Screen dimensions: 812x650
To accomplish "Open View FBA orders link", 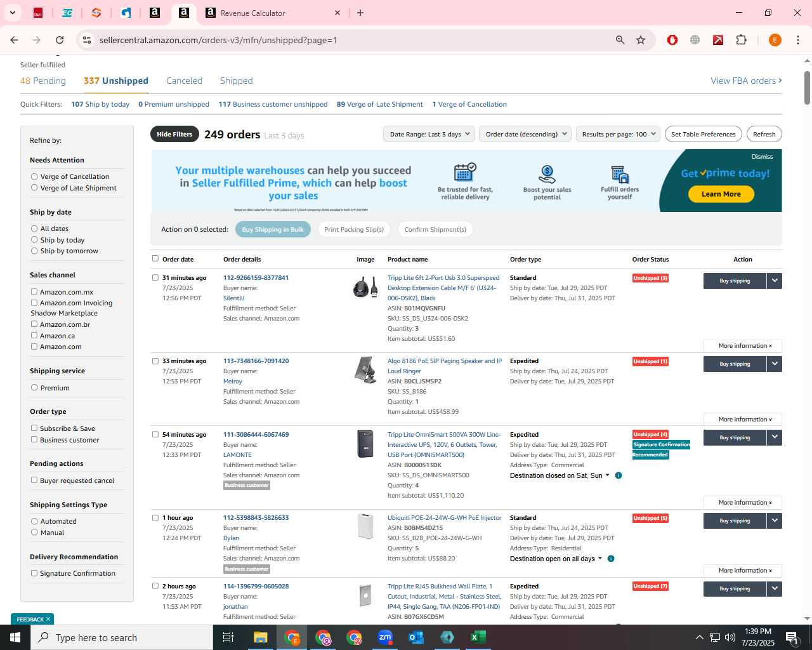I will pos(746,81).
